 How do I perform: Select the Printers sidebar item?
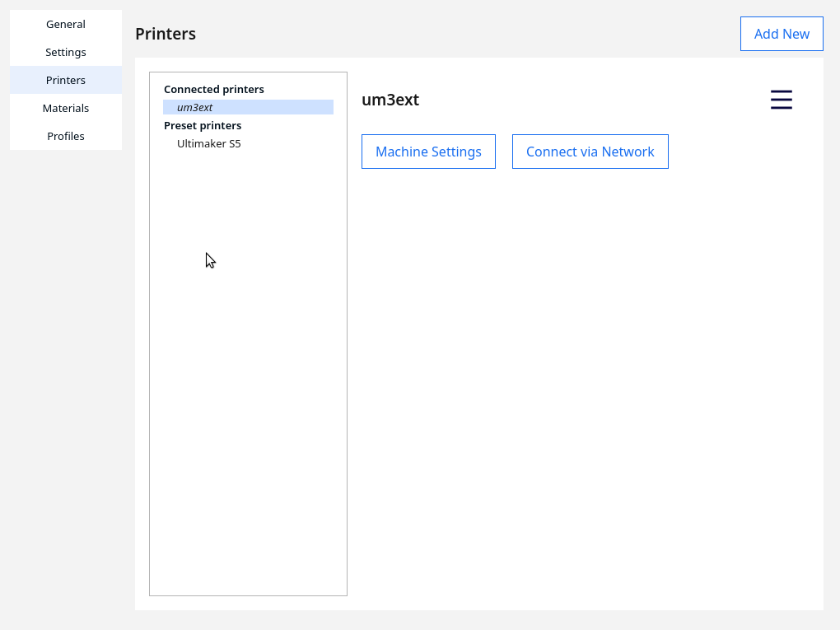point(66,80)
